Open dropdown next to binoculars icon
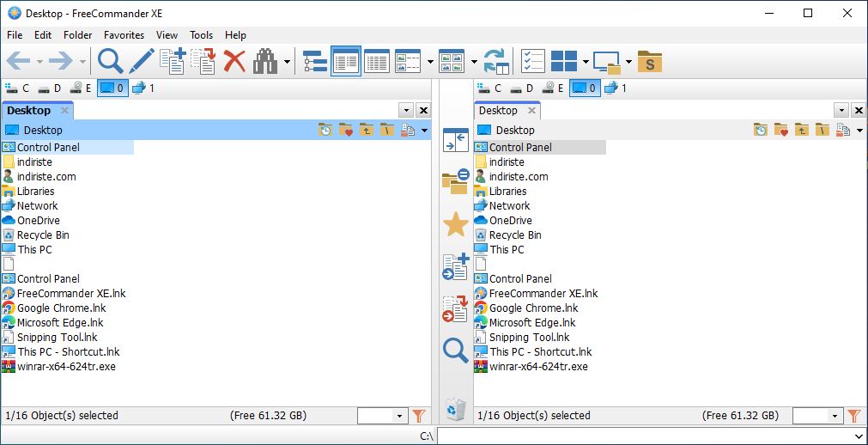The height and width of the screenshot is (445, 868). [287, 62]
